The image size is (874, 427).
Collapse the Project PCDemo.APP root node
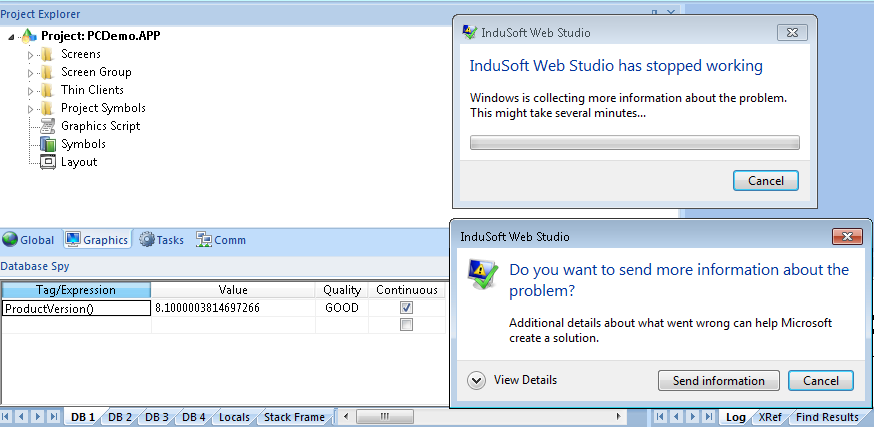(x=11, y=36)
